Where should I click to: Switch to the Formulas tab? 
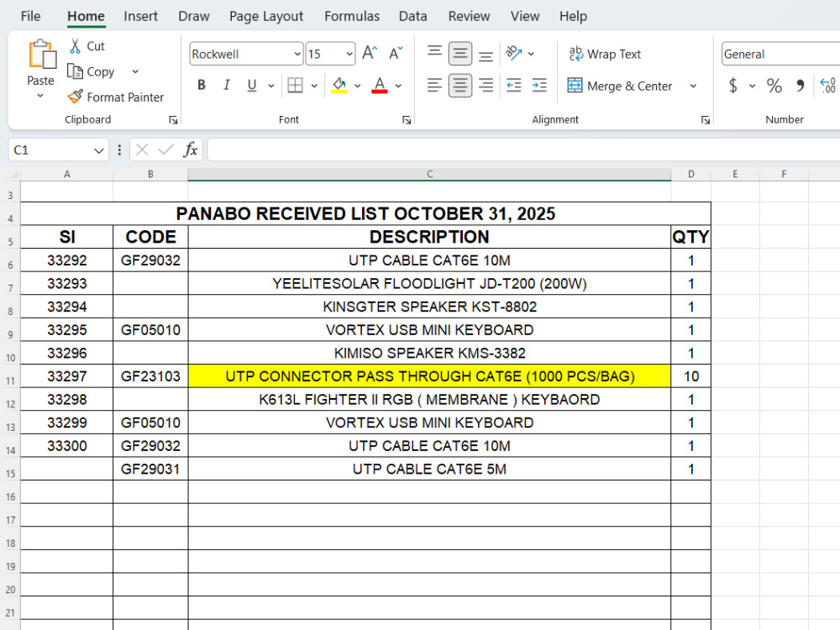coord(351,16)
